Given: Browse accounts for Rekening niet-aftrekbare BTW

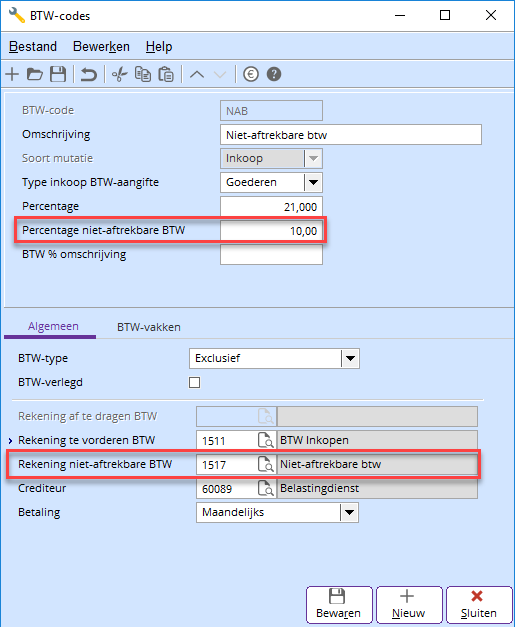Looking at the screenshot, I should tap(266, 464).
